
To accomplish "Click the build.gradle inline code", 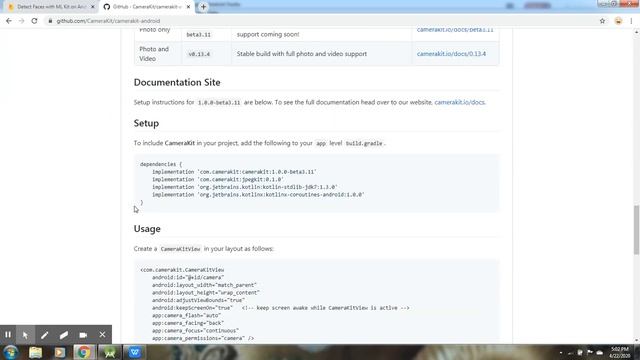I will pyautogui.click(x=364, y=143).
